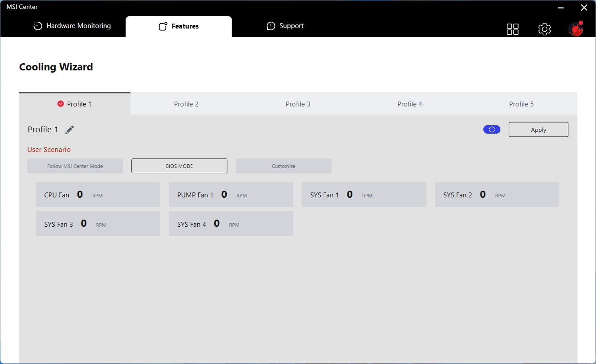Select the SYS Fan 2 card
The width and height of the screenshot is (596, 364).
(x=497, y=194)
